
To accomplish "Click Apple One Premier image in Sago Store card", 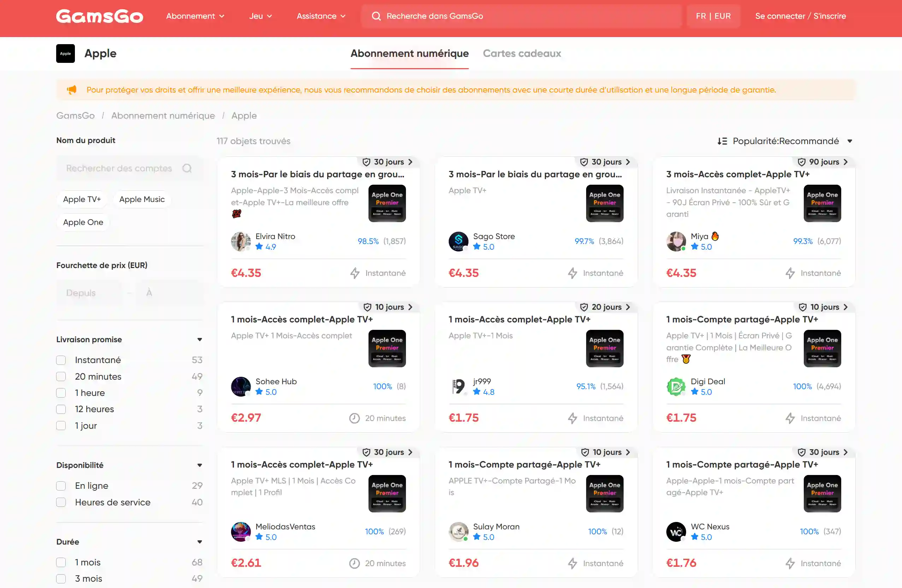I will click(x=605, y=203).
